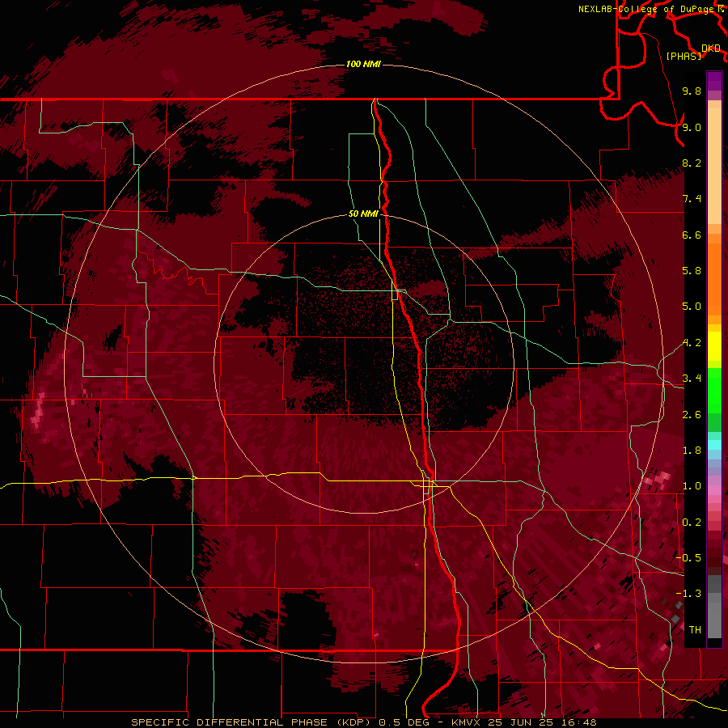Viewport: 728px width, 728px height.
Task: Click the 50 NMI range ring label
Action: [363, 214]
